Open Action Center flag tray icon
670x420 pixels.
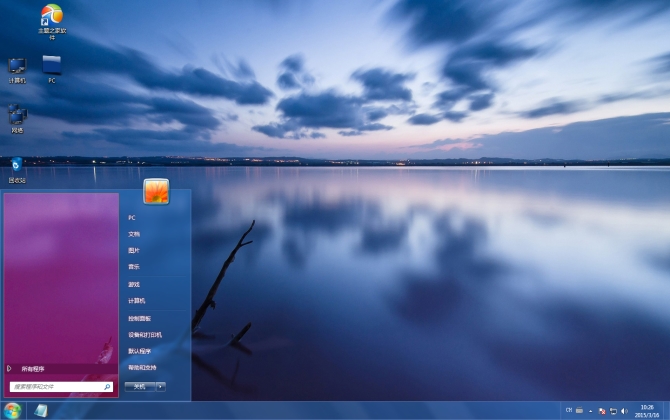tap(602, 411)
